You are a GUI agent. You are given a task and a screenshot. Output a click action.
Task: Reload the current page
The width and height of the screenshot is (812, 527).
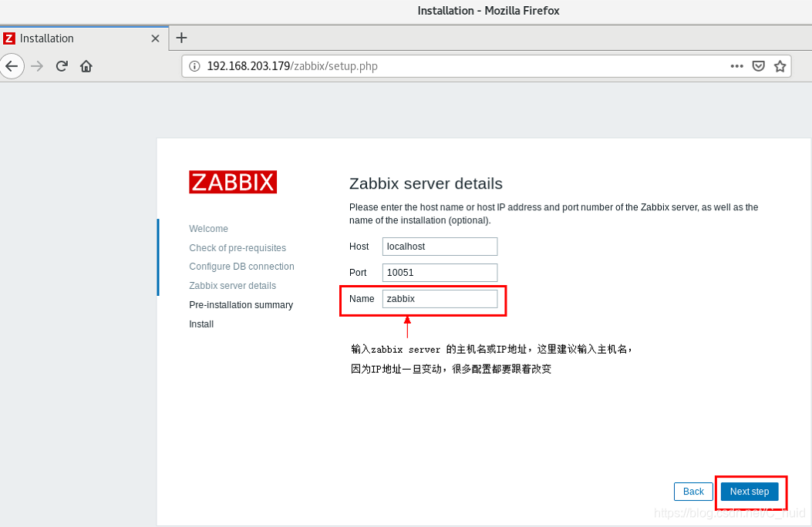[x=62, y=66]
